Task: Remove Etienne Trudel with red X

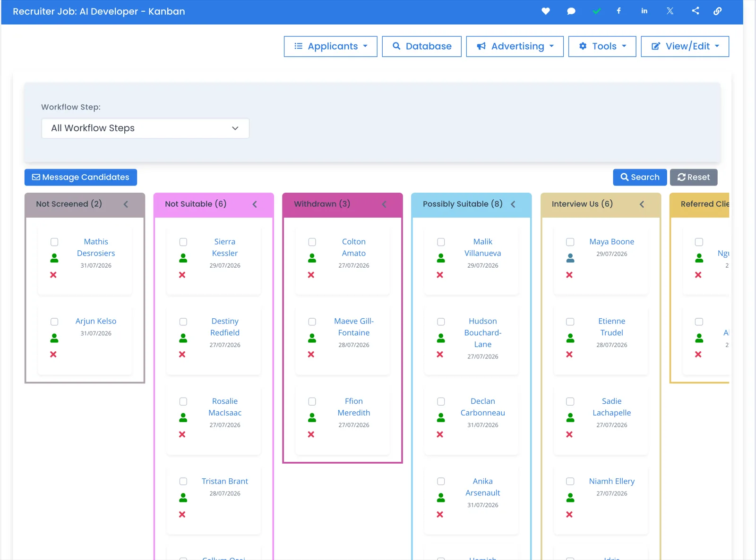Action: point(569,354)
